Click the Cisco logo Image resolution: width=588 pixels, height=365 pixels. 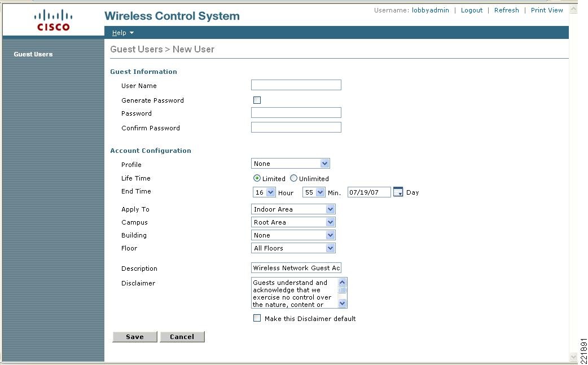pyautogui.click(x=53, y=21)
